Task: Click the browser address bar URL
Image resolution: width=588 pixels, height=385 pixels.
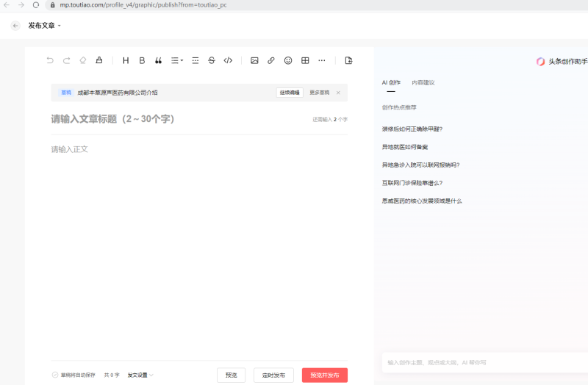Action: [x=143, y=5]
